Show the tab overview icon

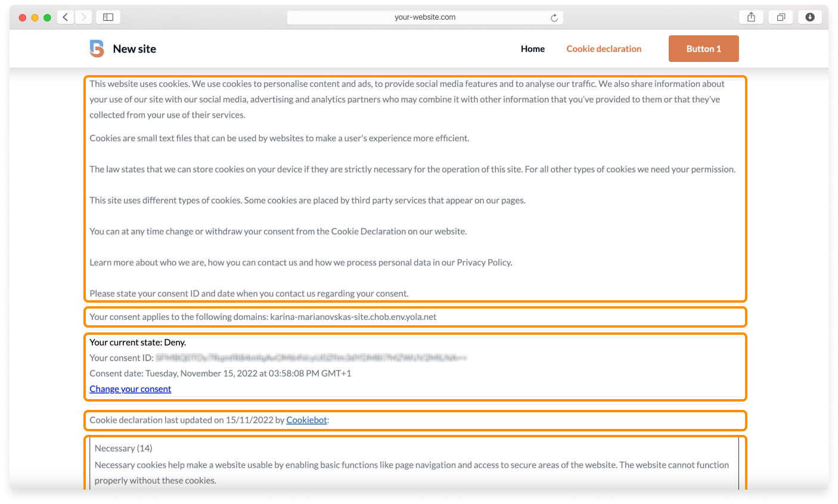pos(780,17)
